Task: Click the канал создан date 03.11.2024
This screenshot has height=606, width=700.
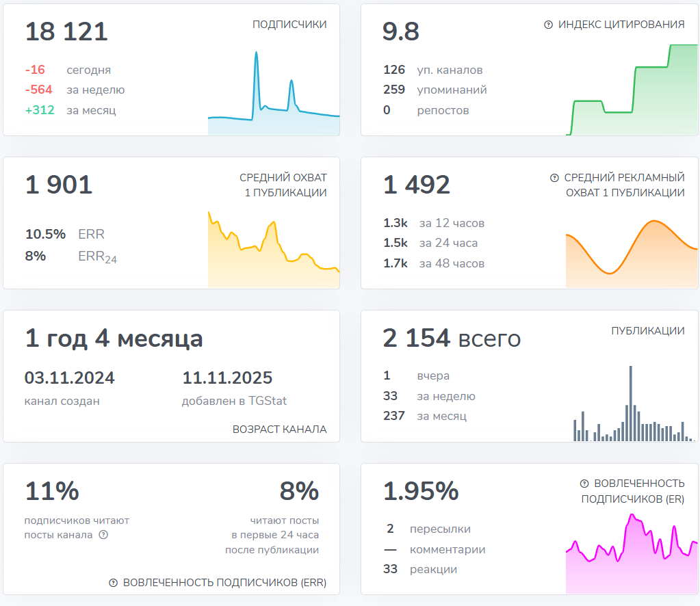Action: [x=70, y=378]
